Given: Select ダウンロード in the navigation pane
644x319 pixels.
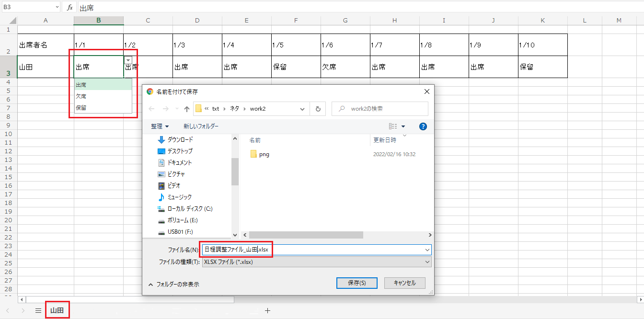Looking at the screenshot, I should 180,139.
